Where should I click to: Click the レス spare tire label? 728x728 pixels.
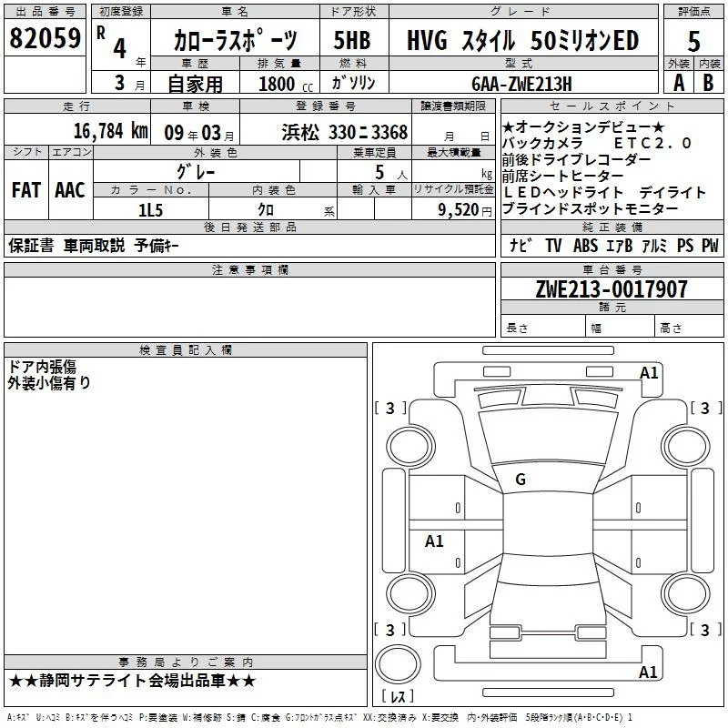pyautogui.click(x=398, y=696)
